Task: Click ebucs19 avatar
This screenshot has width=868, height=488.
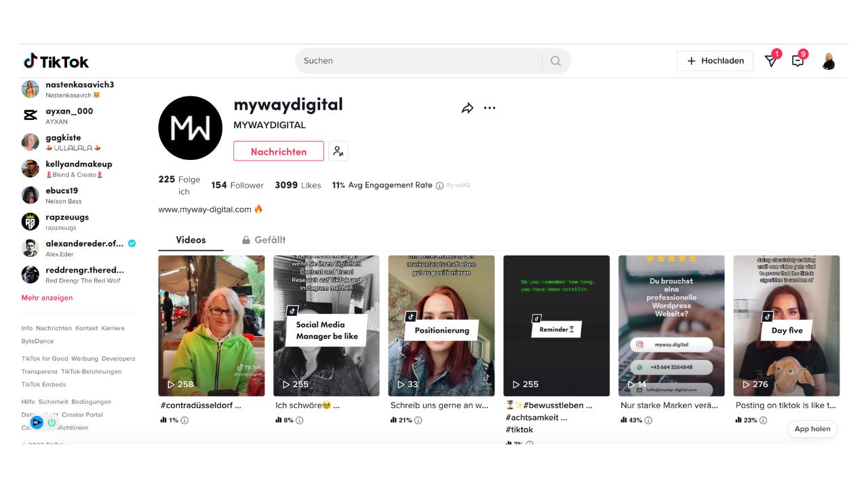Action: pos(31,195)
